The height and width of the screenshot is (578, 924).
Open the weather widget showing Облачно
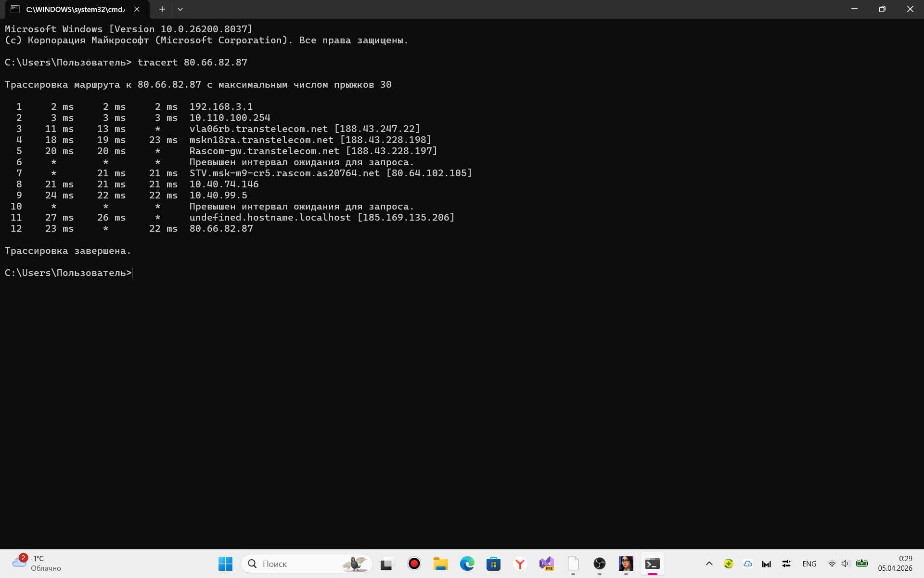(38, 564)
